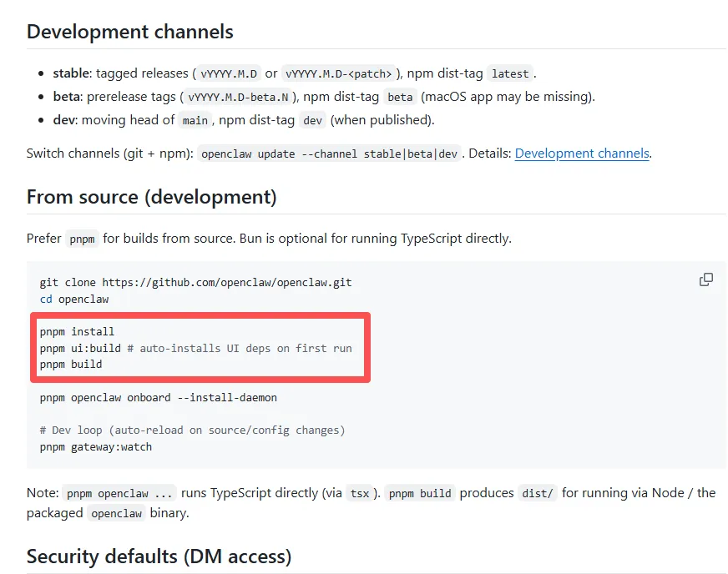Image resolution: width=728 pixels, height=574 pixels.
Task: Click the main inline code label
Action: click(195, 120)
